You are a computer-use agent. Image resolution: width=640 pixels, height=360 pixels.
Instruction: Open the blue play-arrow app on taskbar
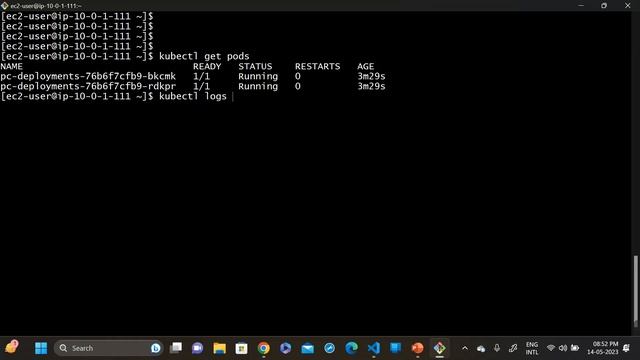tap(285, 348)
